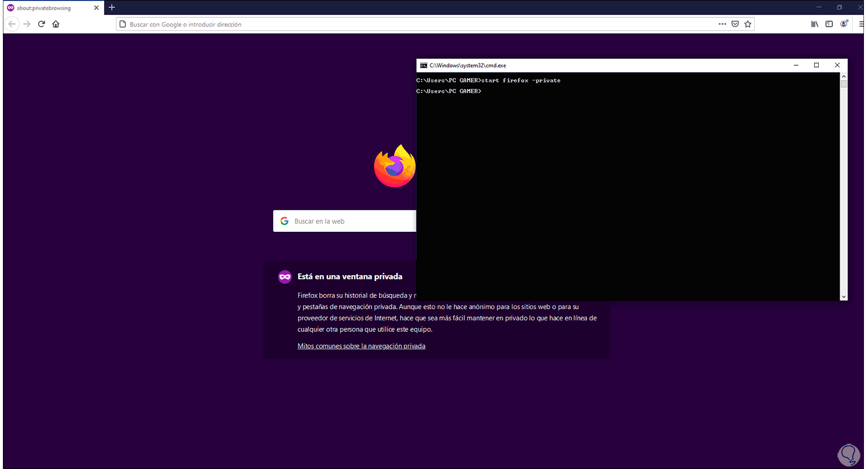
Task: Click the text 'cualquier otra persona que utilice este equipo.'
Action: 365,330
